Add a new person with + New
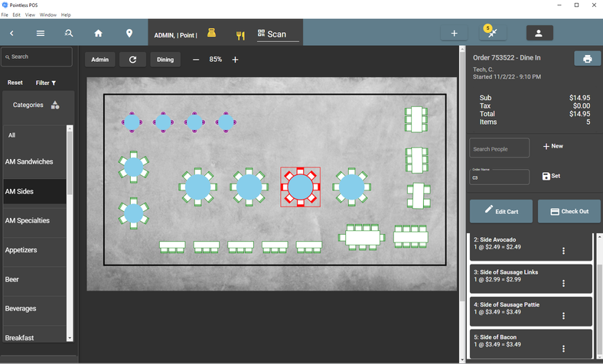The height and width of the screenshot is (364, 603). point(553,146)
